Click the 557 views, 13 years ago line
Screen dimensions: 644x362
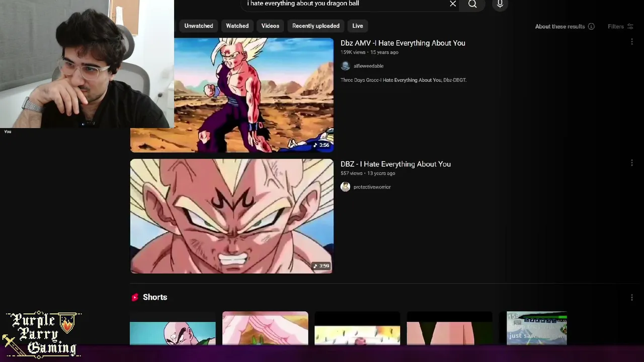(x=368, y=173)
